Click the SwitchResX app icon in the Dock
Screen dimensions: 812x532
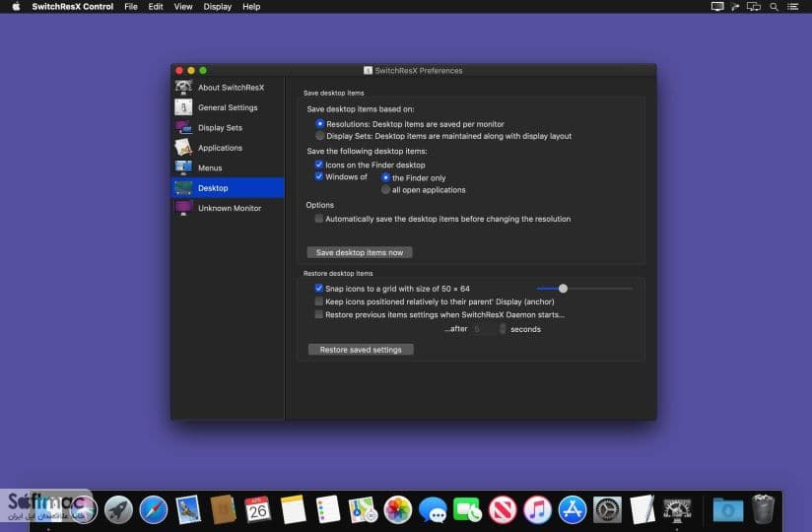677,509
